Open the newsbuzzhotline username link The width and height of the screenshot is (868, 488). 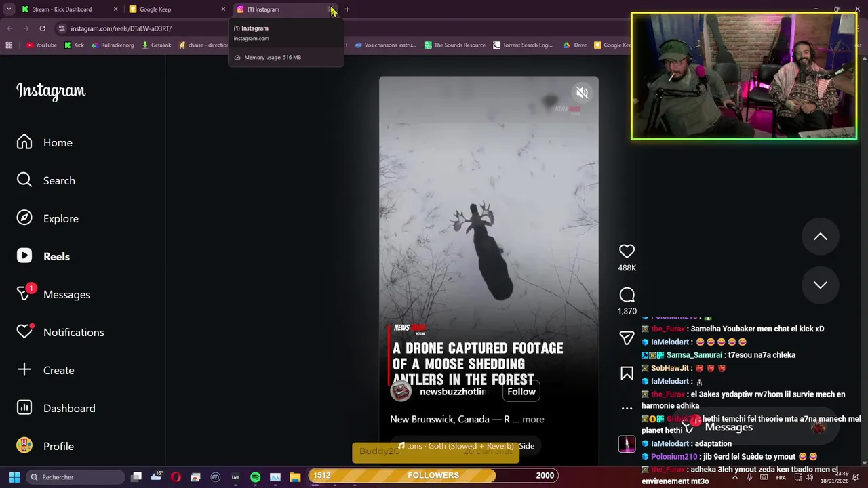tap(452, 392)
